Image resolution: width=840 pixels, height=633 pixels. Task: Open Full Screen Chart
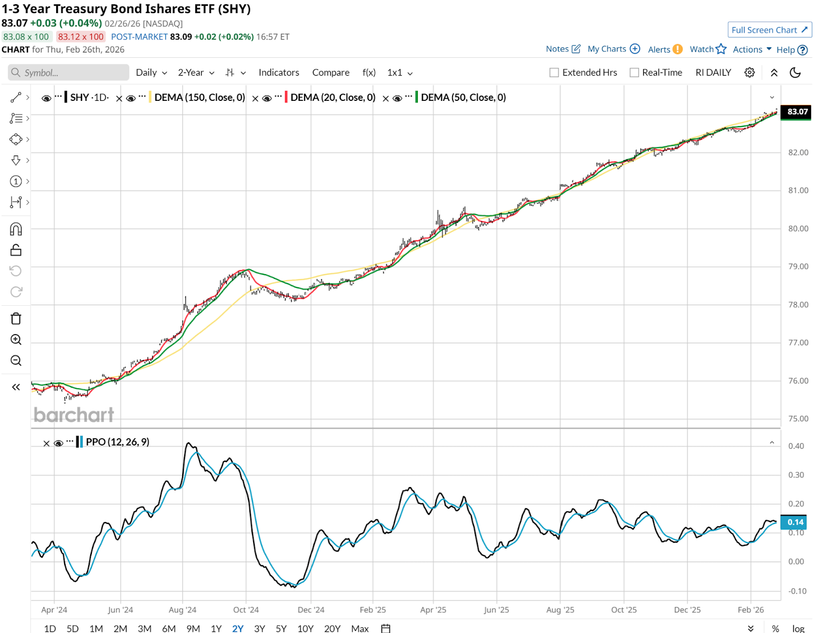click(x=770, y=30)
